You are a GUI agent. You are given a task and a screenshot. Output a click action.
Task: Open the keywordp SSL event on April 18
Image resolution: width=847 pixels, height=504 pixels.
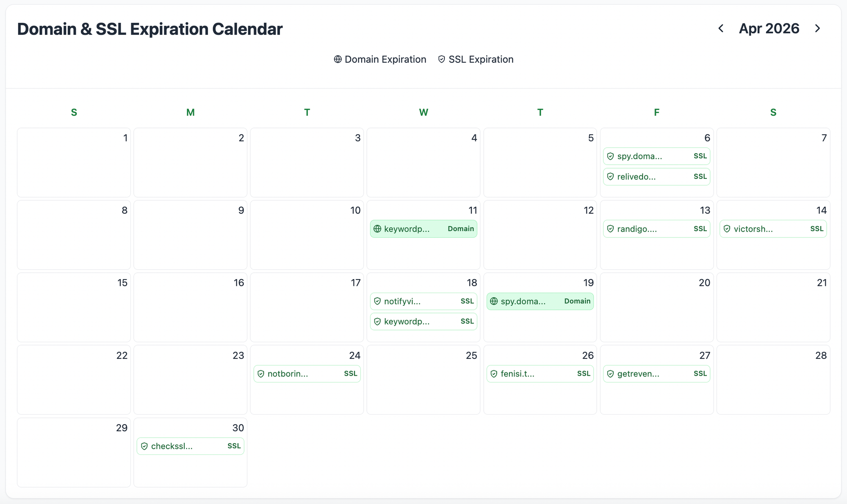tap(423, 321)
